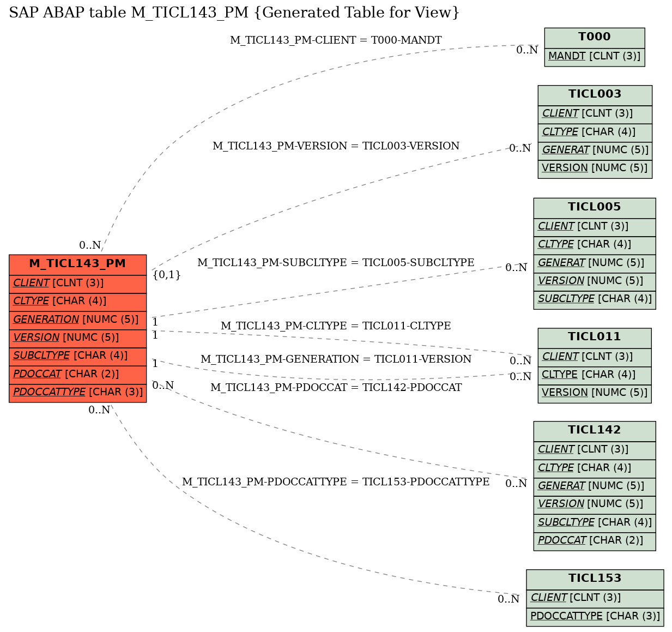Image resolution: width=672 pixels, height=632 pixels.
Task: Select VERSION field in M_TICL143_PM table
Action: pyautogui.click(x=78, y=338)
